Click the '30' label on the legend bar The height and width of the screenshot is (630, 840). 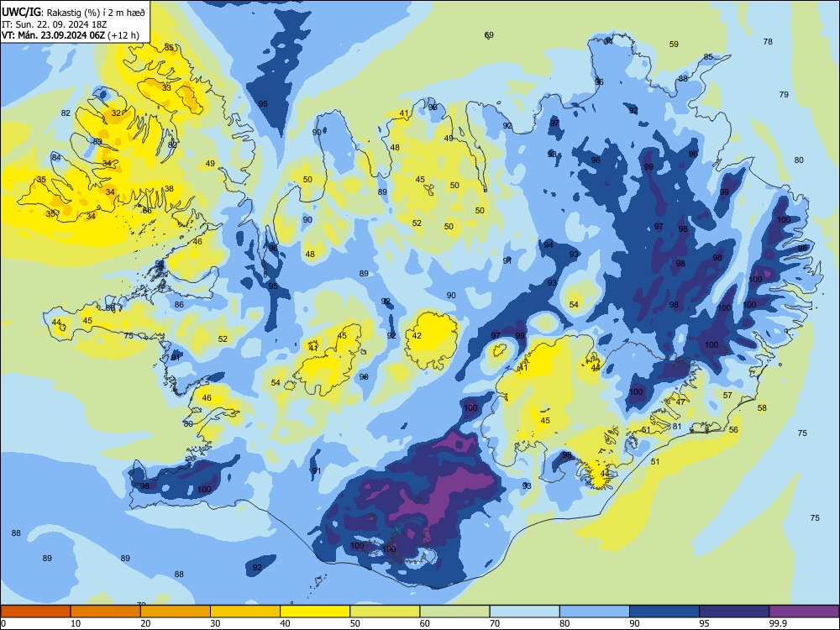215,623
